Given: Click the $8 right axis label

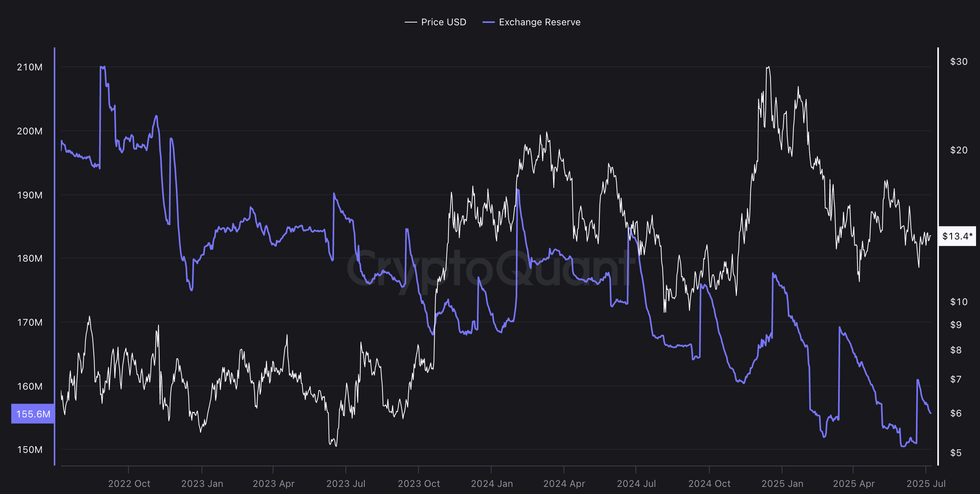Looking at the screenshot, I should tap(956, 350).
